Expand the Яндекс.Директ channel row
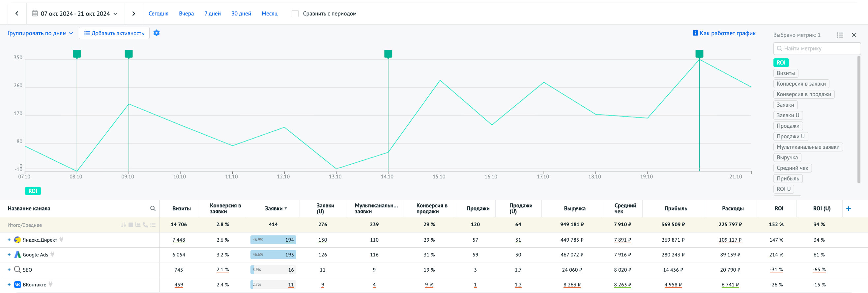 tap(9, 240)
